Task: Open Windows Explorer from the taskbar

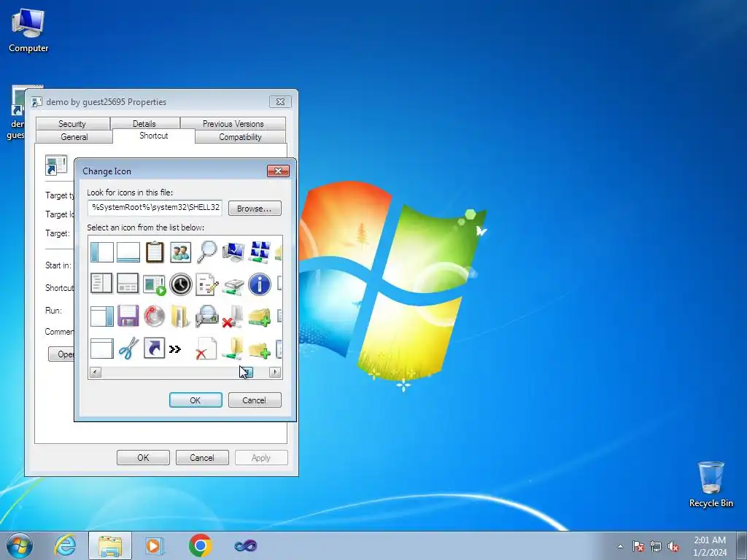Action: coord(110,545)
